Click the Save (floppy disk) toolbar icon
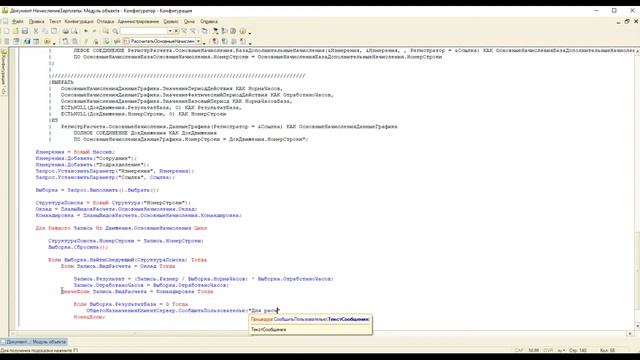Image resolution: width=640 pixels, height=360 pixels. point(24,31)
